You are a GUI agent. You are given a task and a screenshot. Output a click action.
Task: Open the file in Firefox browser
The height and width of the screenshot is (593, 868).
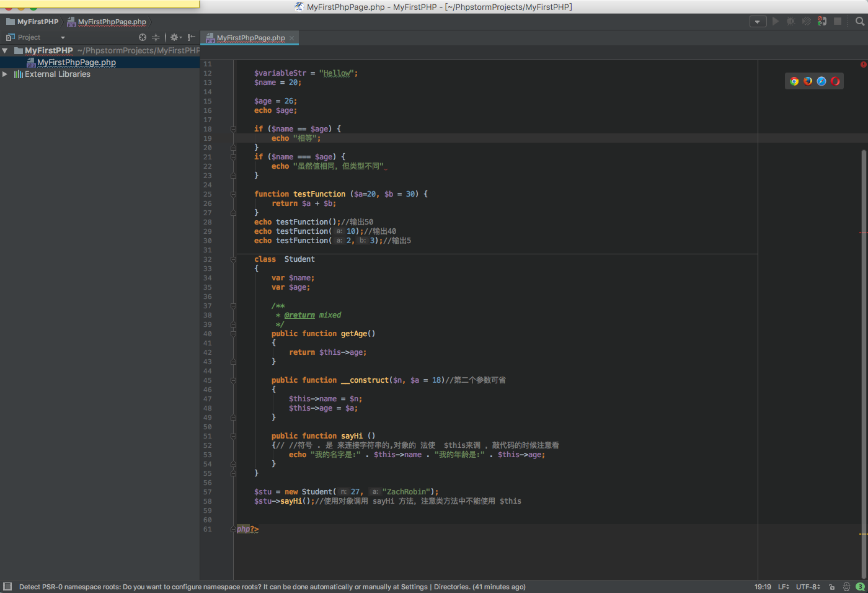pyautogui.click(x=807, y=81)
